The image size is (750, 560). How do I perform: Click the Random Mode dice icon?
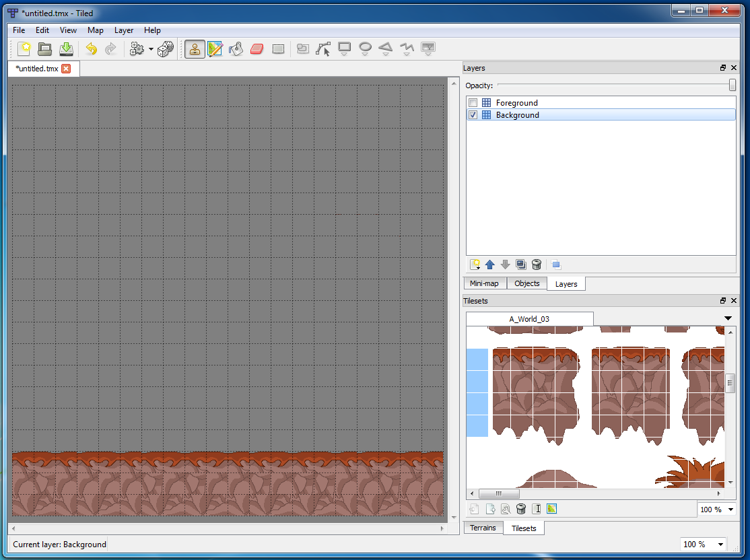(x=166, y=48)
